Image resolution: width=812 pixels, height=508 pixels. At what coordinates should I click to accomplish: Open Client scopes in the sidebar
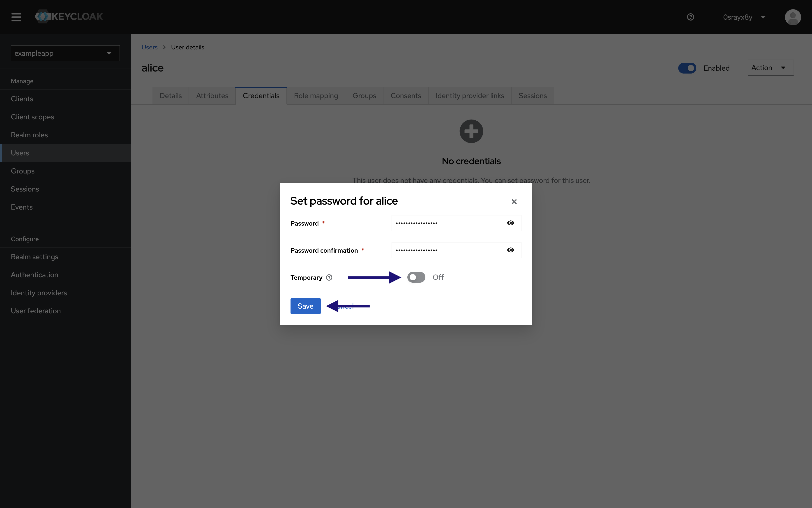(x=65, y=117)
